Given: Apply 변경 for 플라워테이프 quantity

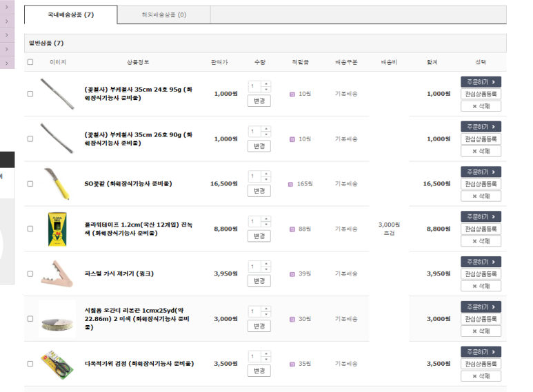Looking at the screenshot, I should pos(259,236).
